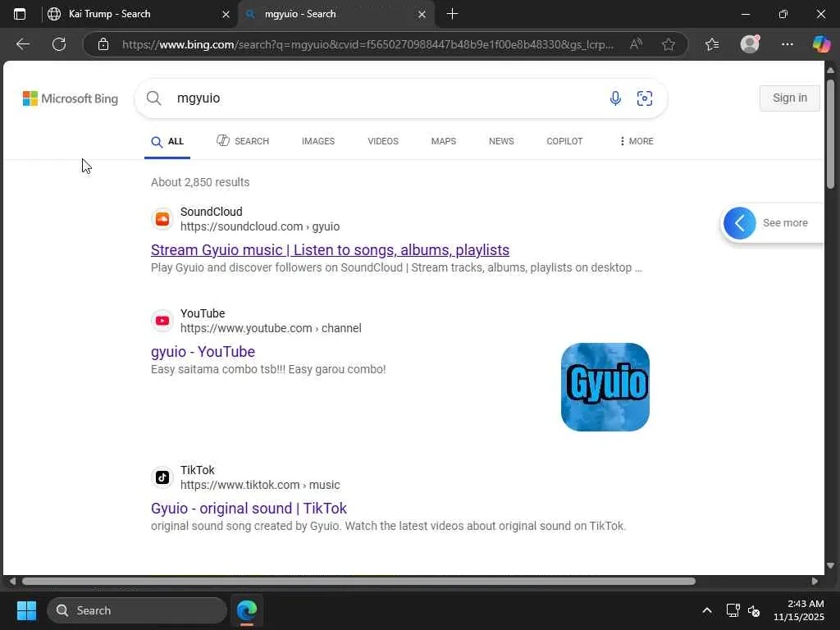Click youtube.com › channel URL text
The width and height of the screenshot is (840, 630).
(x=271, y=328)
